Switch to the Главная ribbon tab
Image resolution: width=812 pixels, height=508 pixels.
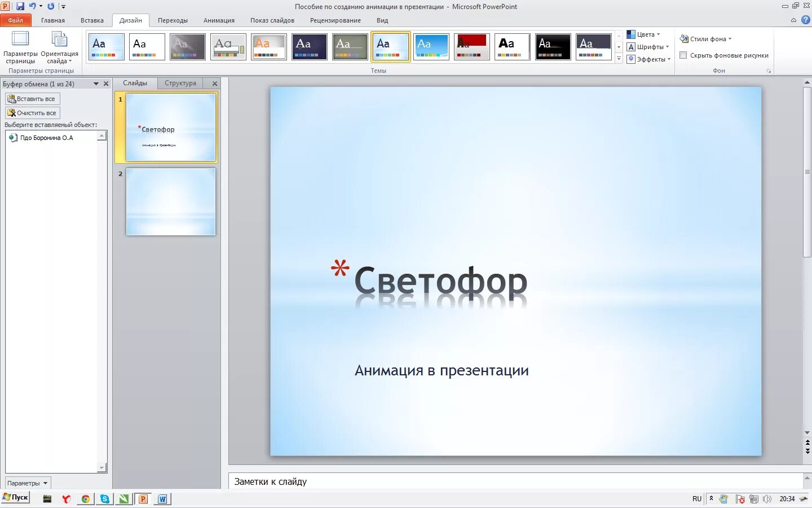click(x=53, y=20)
